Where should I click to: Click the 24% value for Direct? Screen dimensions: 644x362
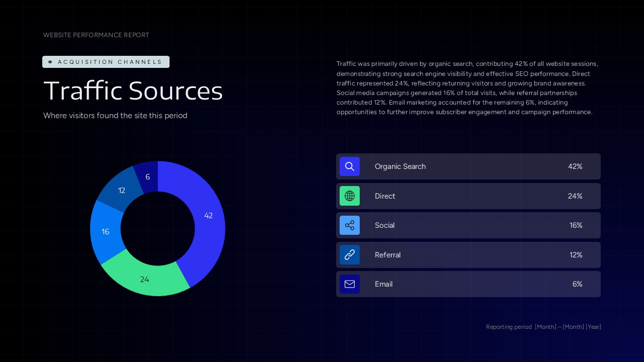pyautogui.click(x=575, y=196)
